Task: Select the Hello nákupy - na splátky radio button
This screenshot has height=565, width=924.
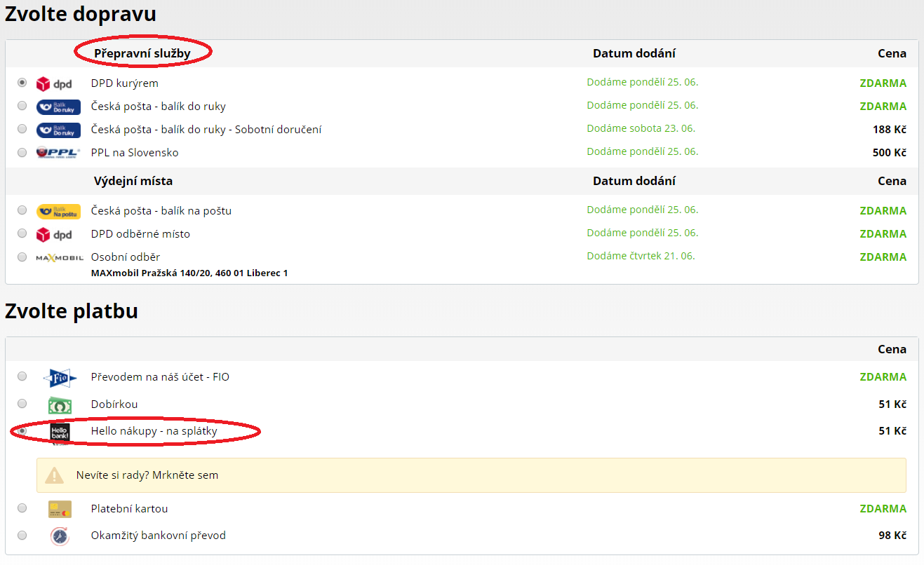Action: (x=22, y=431)
